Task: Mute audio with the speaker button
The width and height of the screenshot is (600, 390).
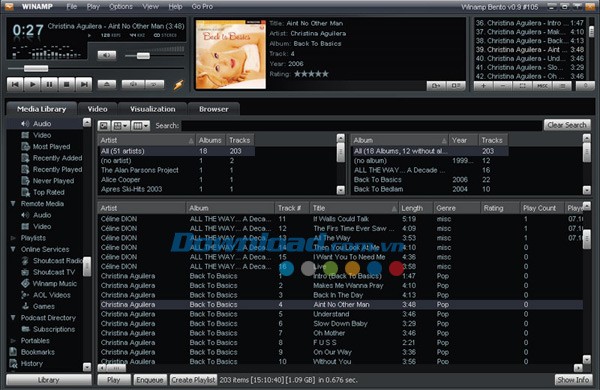Action: 107,55
